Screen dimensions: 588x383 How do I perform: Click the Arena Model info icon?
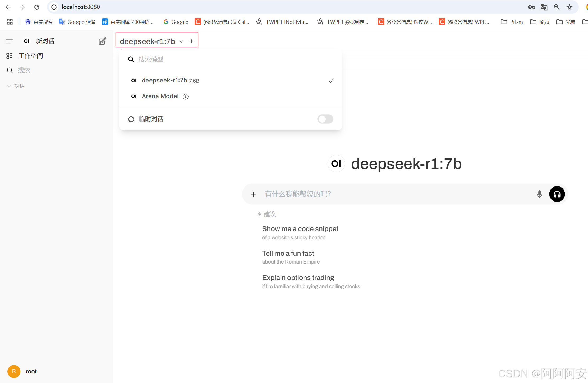click(186, 96)
